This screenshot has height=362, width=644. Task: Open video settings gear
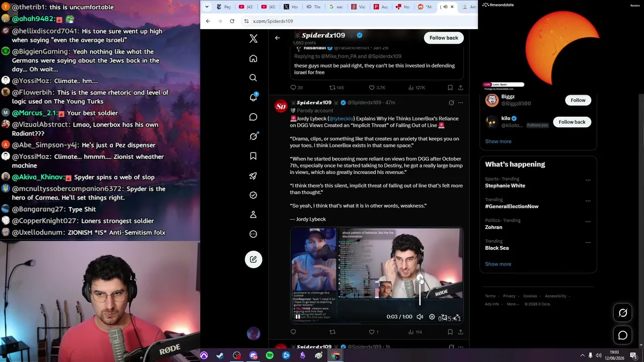432,317
